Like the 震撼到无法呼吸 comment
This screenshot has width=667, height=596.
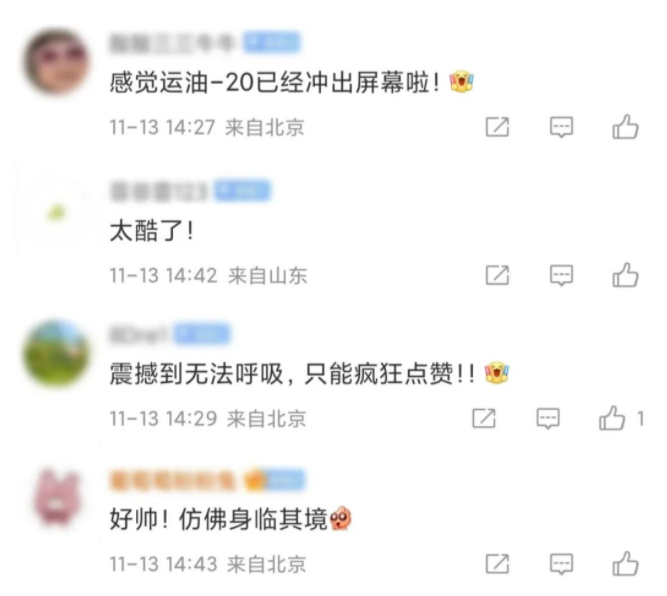pyautogui.click(x=612, y=418)
